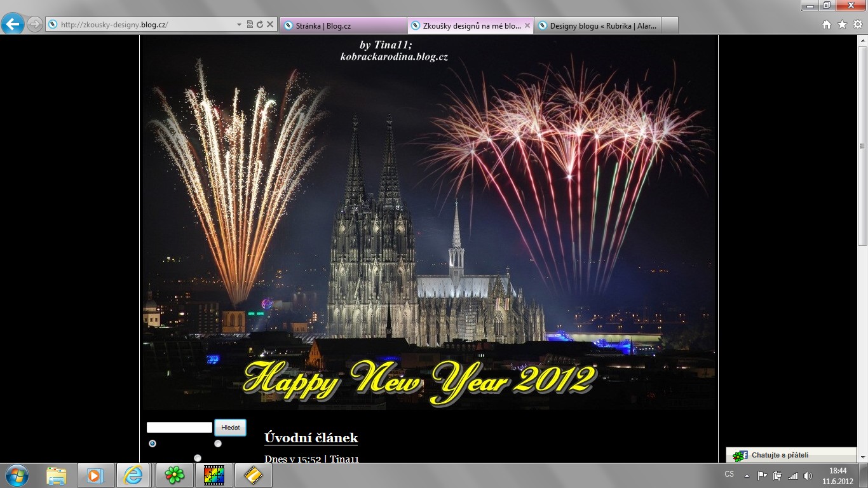Image resolution: width=868 pixels, height=488 pixels.
Task: Launch Windows Media Player from taskbar
Action: (x=96, y=475)
